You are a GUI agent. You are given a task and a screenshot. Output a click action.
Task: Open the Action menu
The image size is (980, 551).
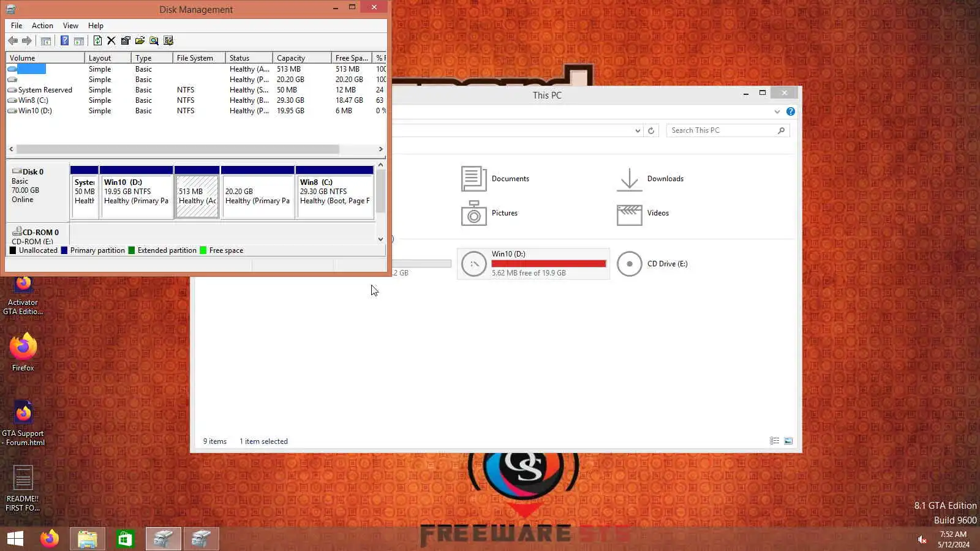pyautogui.click(x=42, y=26)
